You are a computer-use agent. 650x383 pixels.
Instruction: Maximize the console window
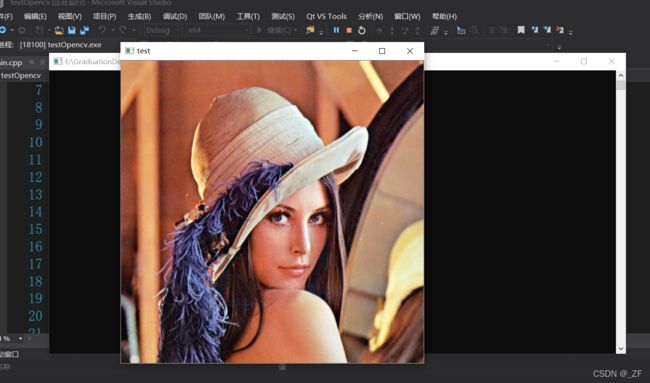[x=584, y=61]
